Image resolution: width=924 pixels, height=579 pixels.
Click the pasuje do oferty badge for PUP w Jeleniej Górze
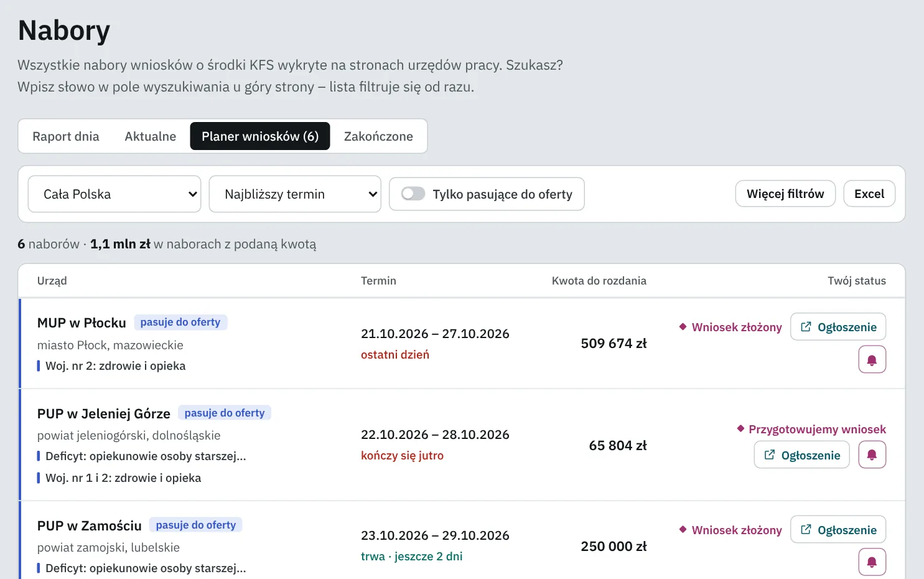[225, 413]
